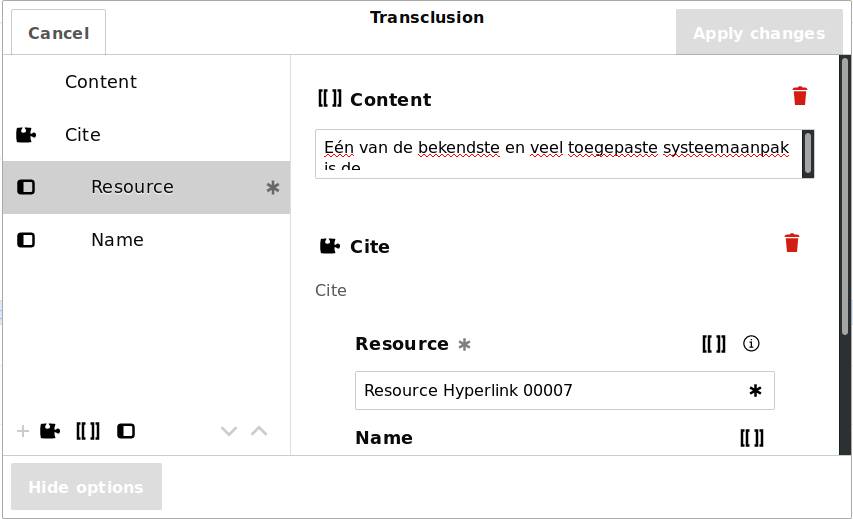Screen dimensions: 853x519
Task: Add parameter using bottom toolbar icon
Action: click(126, 431)
